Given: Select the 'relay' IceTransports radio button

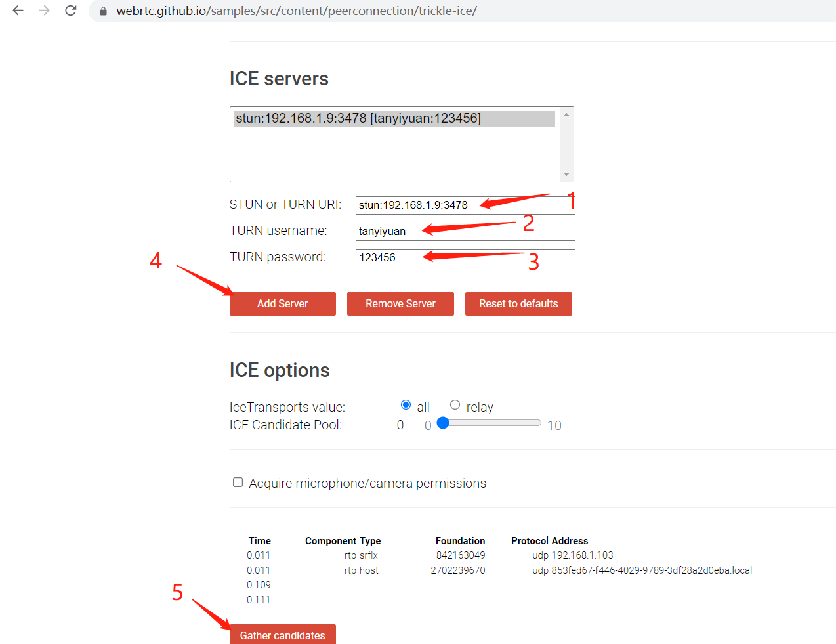Looking at the screenshot, I should [x=455, y=404].
